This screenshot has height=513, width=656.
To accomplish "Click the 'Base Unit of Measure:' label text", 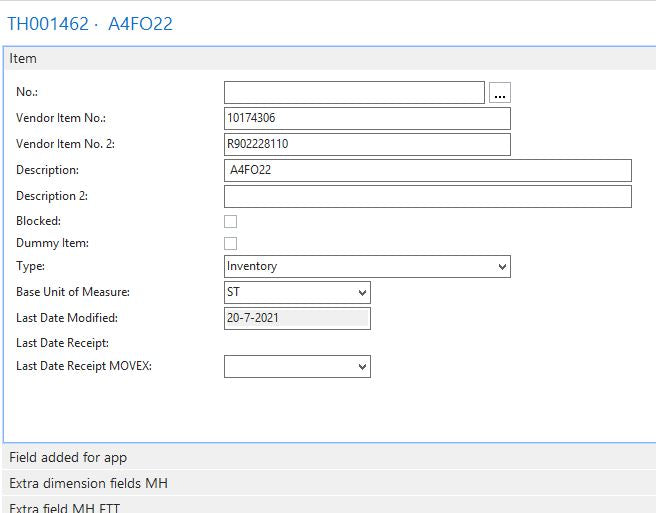I will tap(73, 292).
